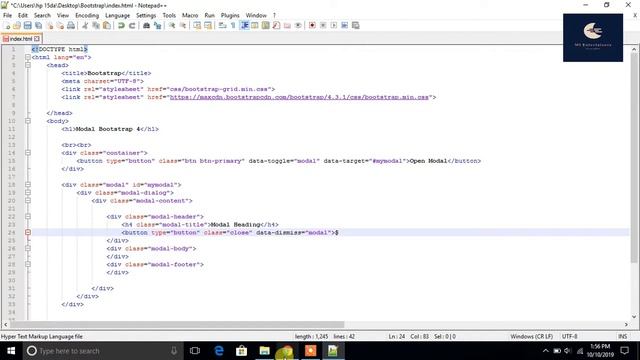Viewport: 640px width, 360px height.
Task: Click the bootstrapcdn URL on line 7
Action: tap(299, 97)
